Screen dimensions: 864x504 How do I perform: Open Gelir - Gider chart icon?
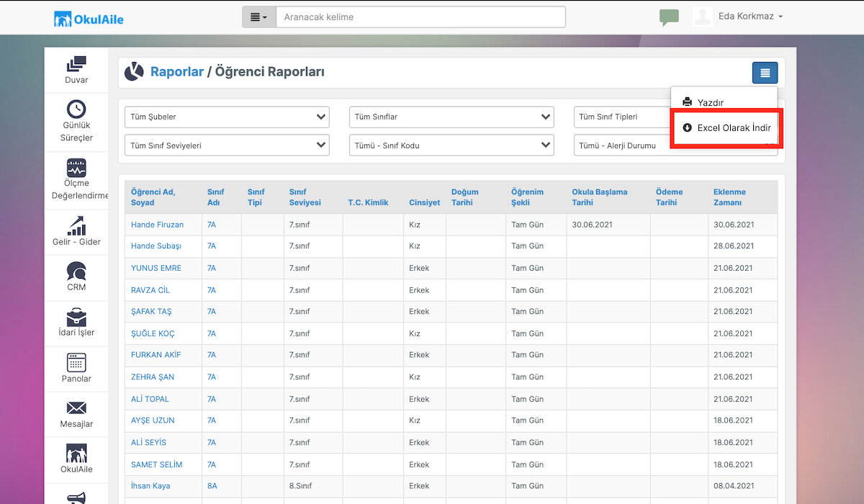(x=76, y=225)
